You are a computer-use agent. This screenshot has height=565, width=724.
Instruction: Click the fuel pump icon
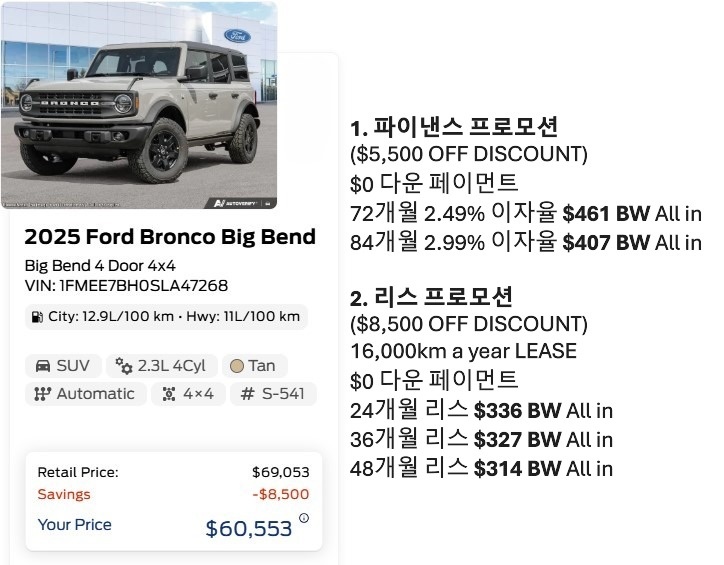[x=38, y=317]
